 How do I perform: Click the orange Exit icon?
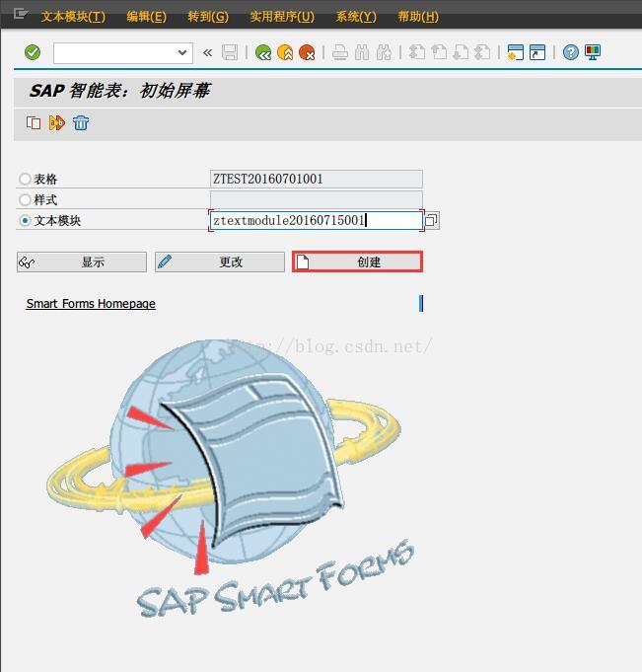(285, 52)
